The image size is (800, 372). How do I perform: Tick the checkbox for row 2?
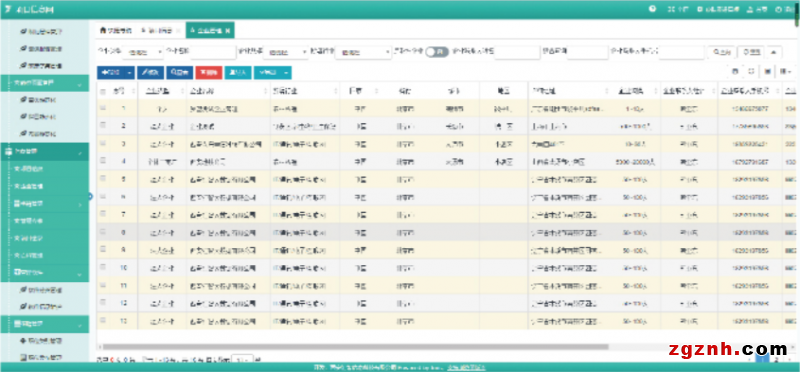point(103,126)
